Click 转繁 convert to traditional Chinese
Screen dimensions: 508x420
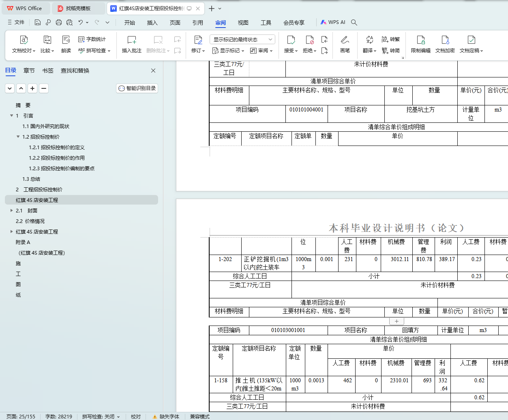pyautogui.click(x=391, y=39)
